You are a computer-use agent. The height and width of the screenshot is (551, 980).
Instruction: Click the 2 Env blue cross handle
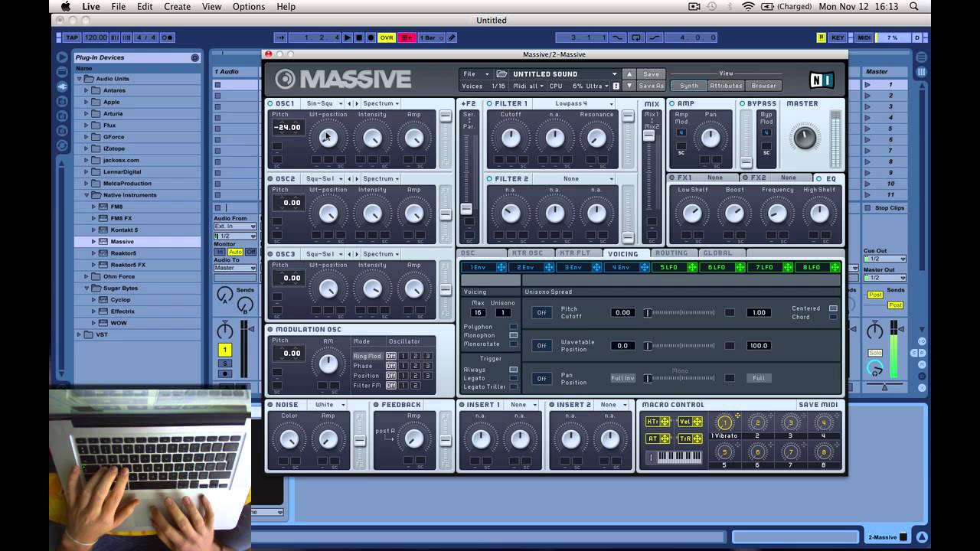coord(549,267)
